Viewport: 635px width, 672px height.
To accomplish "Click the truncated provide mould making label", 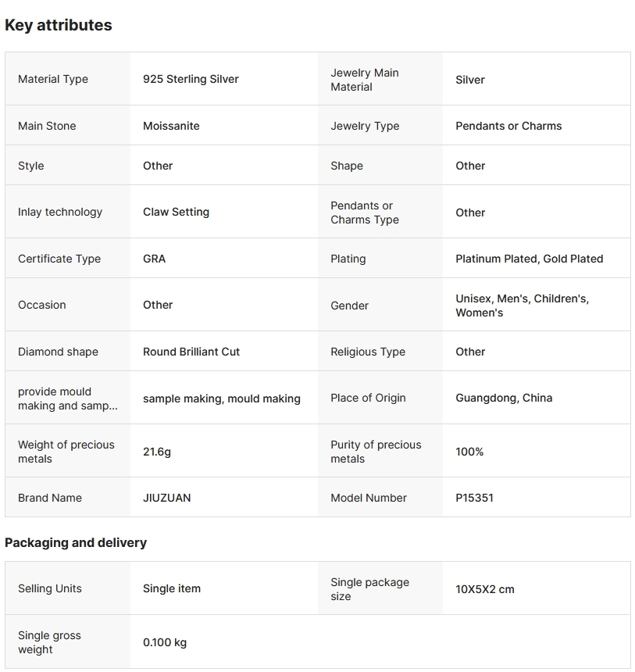I will 68,399.
